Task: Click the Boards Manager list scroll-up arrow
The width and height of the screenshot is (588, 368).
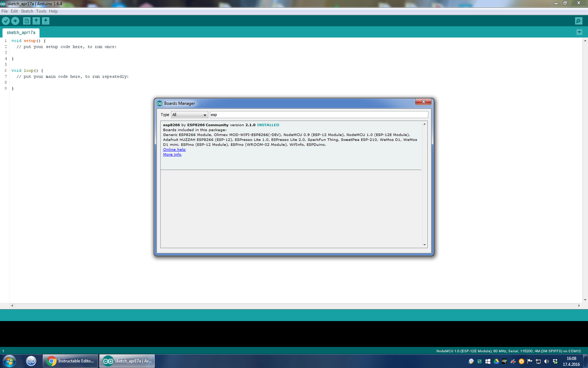Action: (424, 124)
